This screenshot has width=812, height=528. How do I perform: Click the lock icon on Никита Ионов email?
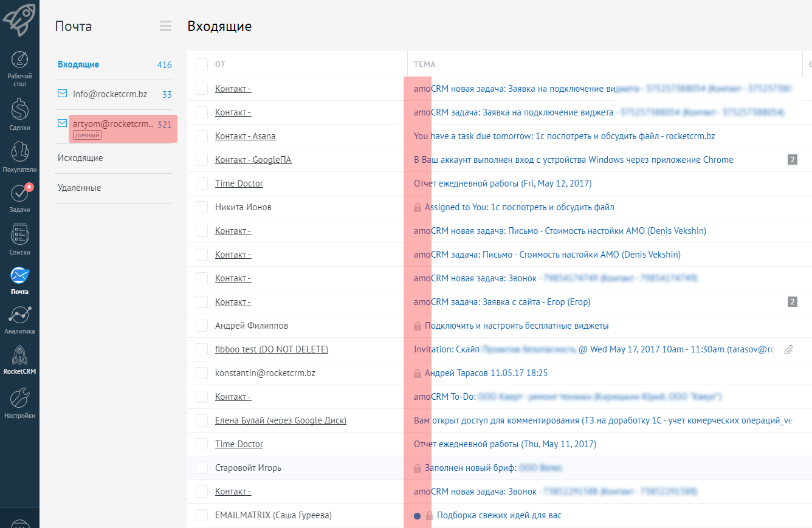pos(418,207)
